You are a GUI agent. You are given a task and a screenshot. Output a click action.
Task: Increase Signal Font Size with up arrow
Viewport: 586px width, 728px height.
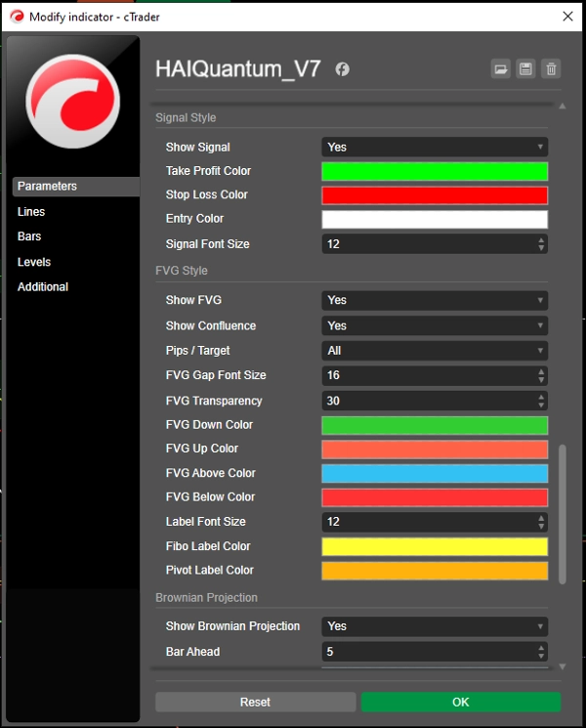click(x=541, y=240)
